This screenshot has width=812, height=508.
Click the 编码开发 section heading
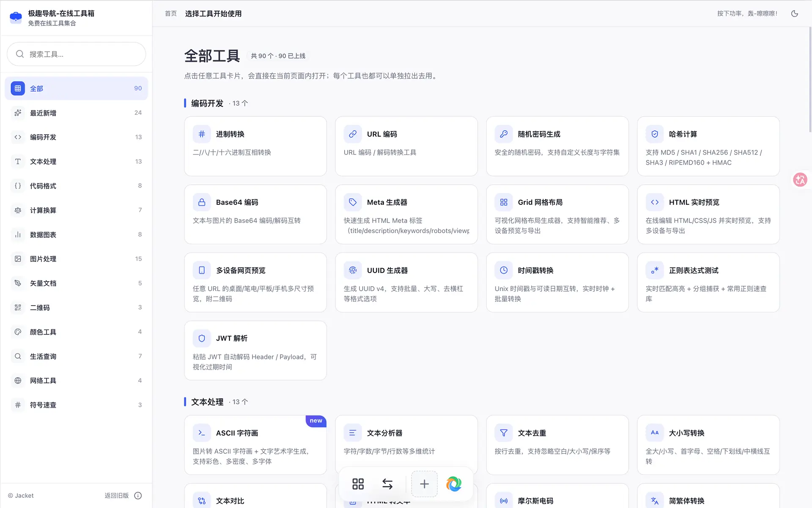pos(207,103)
